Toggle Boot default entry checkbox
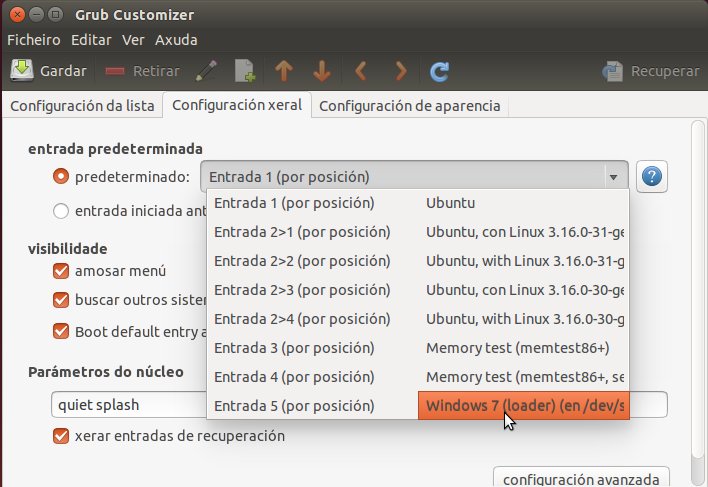 click(x=61, y=331)
